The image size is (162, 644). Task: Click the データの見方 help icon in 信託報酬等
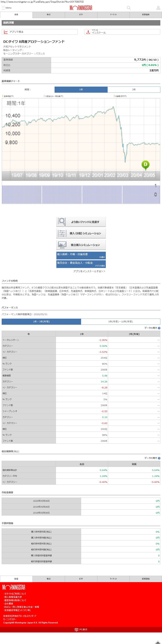[x=159, y=458]
